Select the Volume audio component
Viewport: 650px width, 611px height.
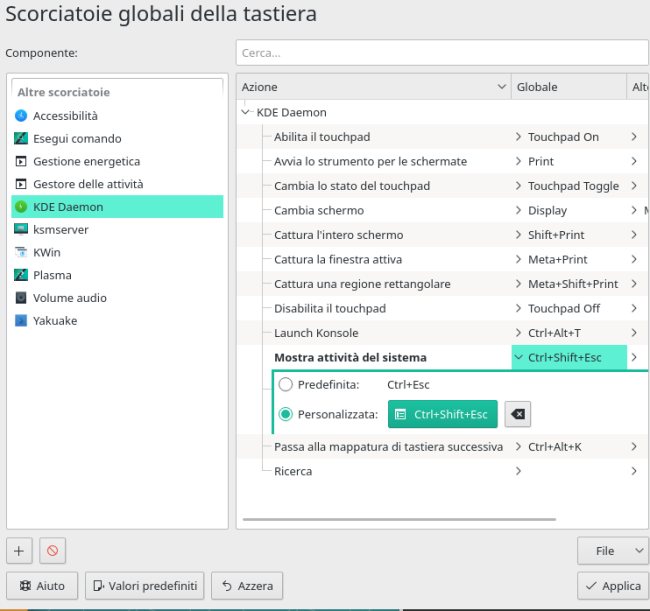click(117, 298)
